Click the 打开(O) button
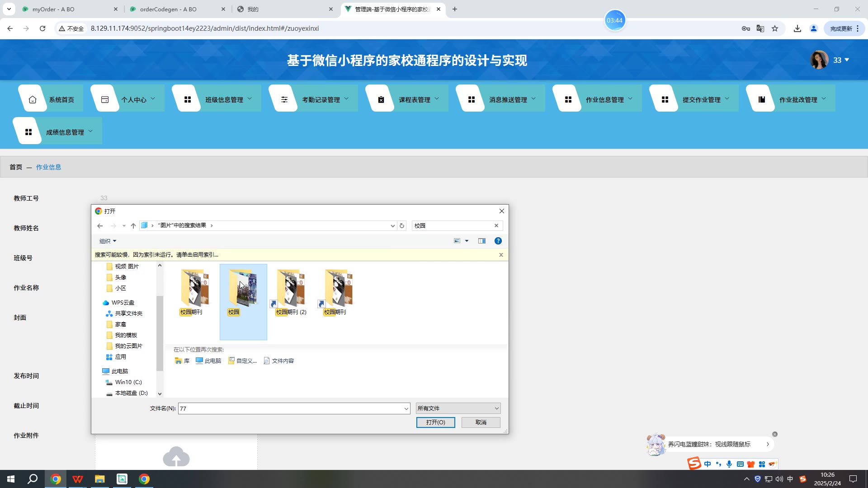 [435, 422]
